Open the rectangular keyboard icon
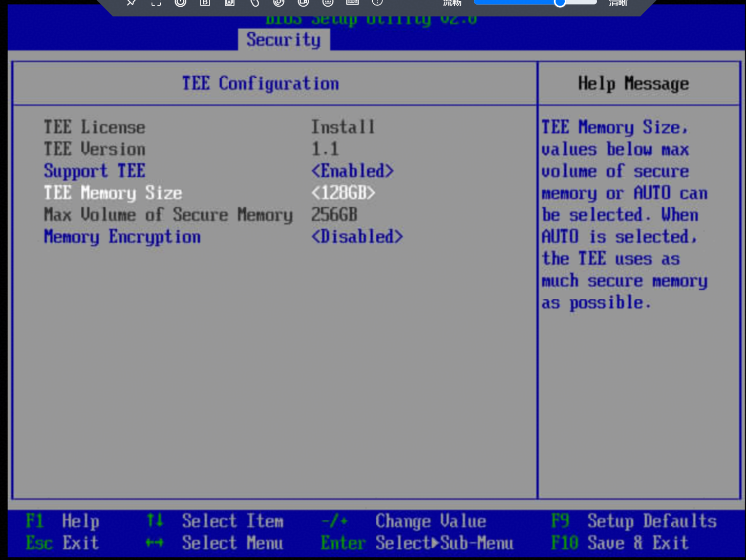The width and height of the screenshot is (746, 560). [x=352, y=3]
